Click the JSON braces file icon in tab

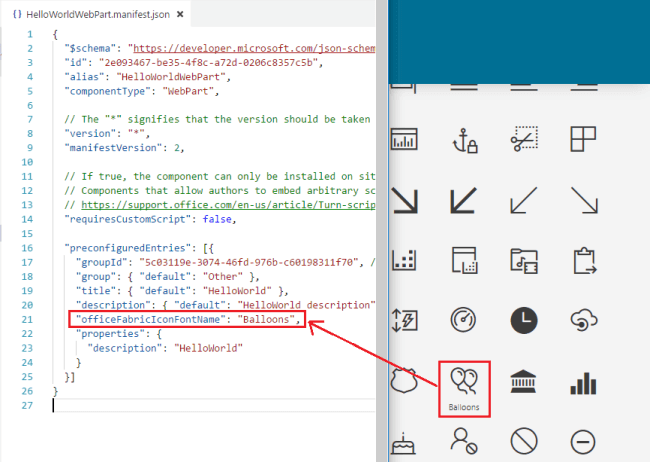(x=17, y=14)
